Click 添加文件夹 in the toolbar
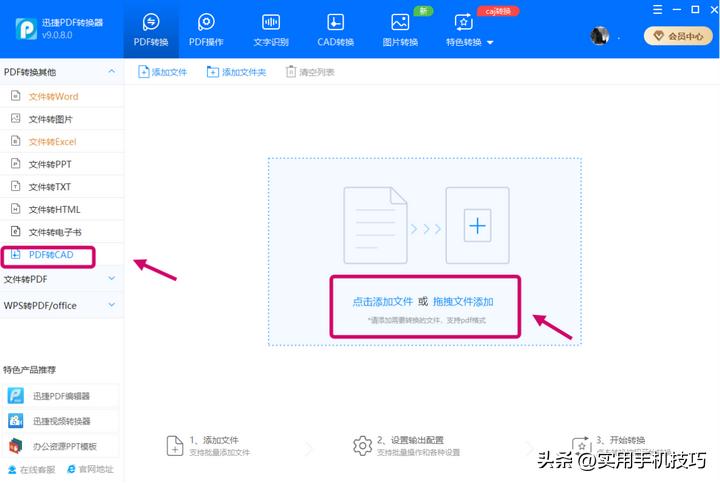The image size is (720, 483). (236, 72)
